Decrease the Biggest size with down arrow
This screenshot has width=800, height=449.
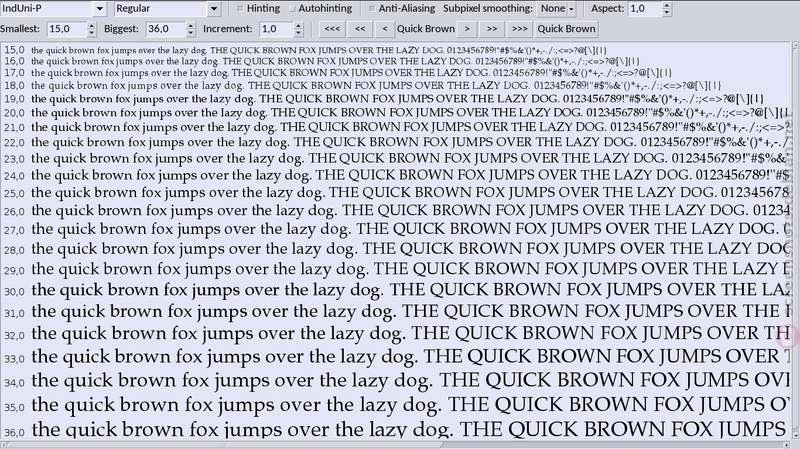(x=191, y=33)
